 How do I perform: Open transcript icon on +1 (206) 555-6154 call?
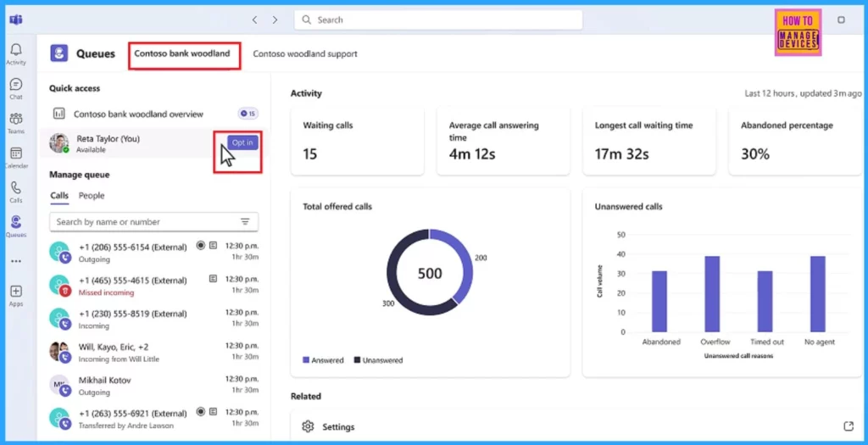coord(213,245)
